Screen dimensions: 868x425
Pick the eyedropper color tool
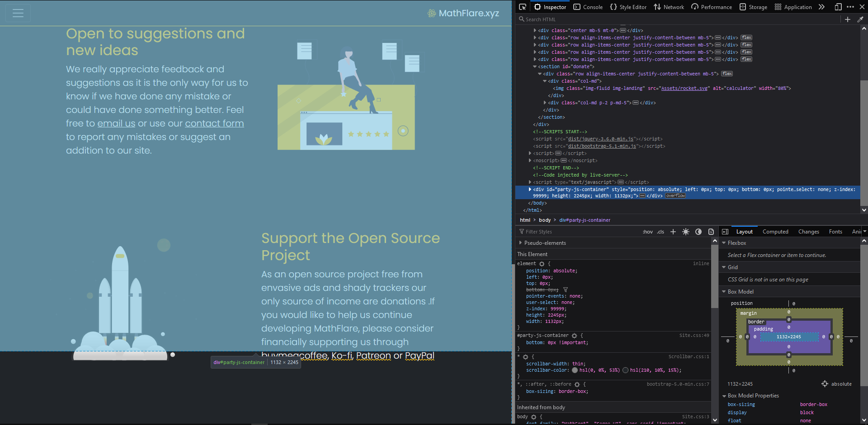860,19
